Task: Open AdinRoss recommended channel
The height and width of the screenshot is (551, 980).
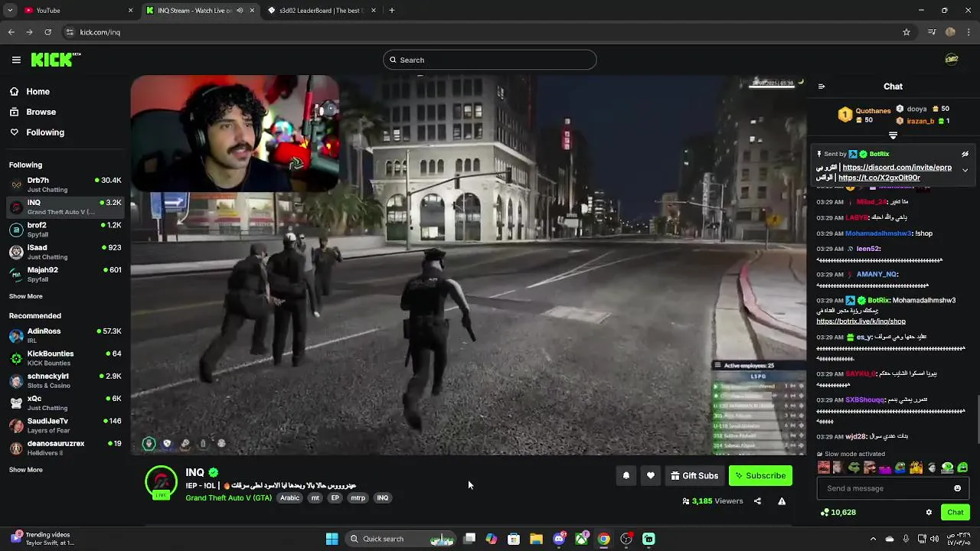Action: pos(65,335)
